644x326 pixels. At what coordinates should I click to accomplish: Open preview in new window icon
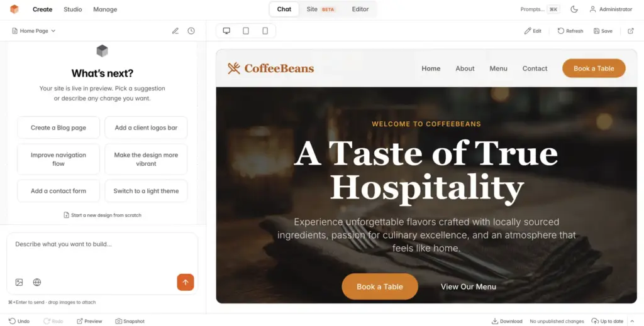(x=631, y=31)
